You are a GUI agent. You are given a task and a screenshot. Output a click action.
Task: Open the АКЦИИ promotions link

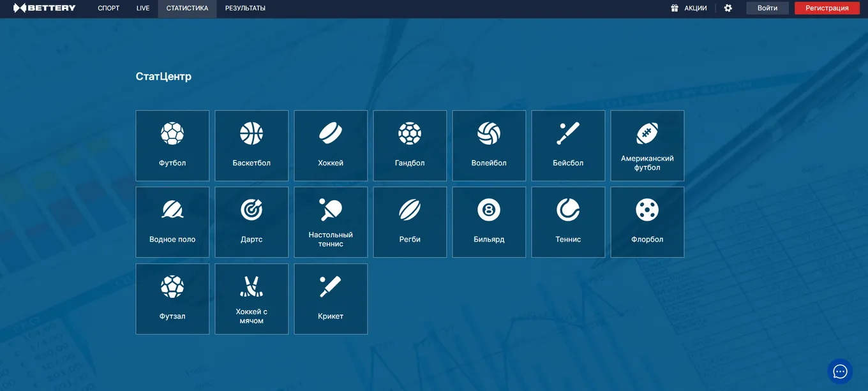click(696, 8)
